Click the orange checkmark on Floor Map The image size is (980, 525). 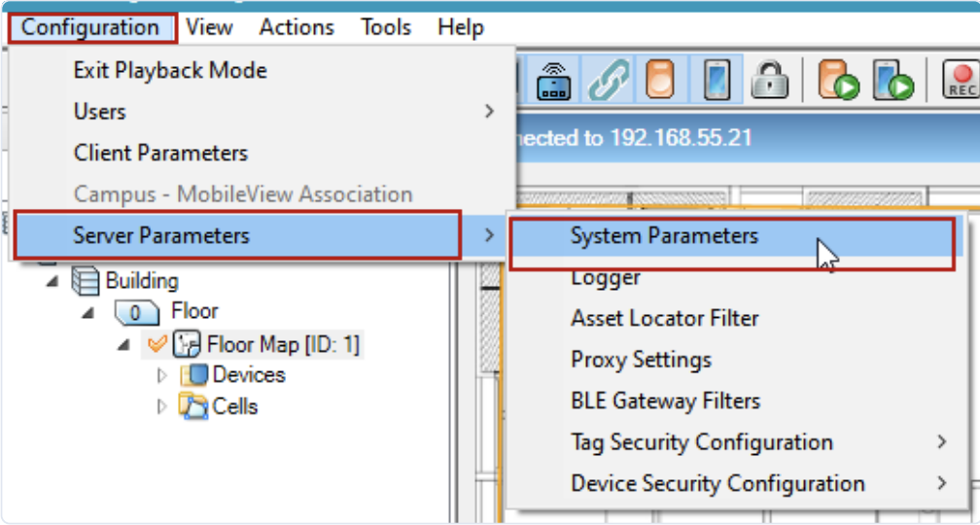[156, 344]
